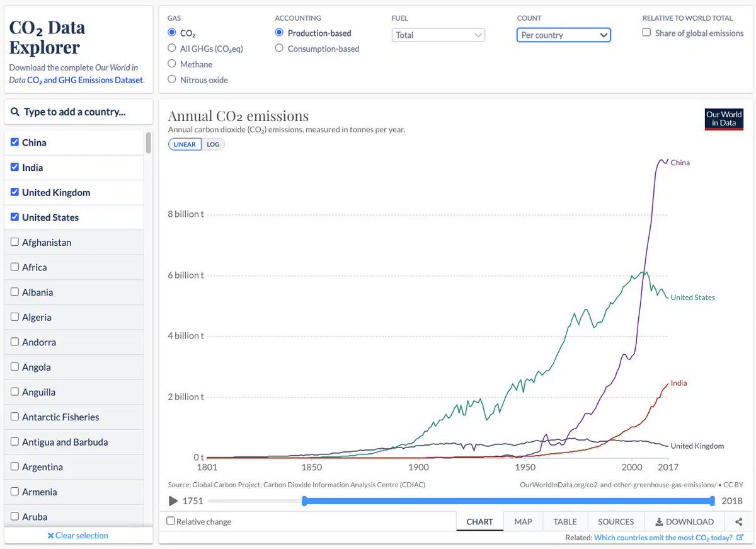Check the Andorra checkbox
This screenshot has width=756, height=549.
(x=15, y=342)
